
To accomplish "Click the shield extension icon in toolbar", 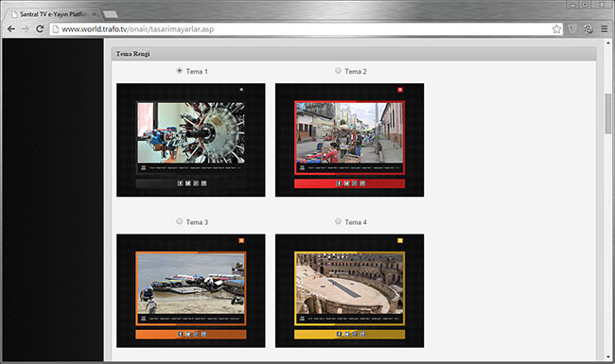I will coord(572,29).
